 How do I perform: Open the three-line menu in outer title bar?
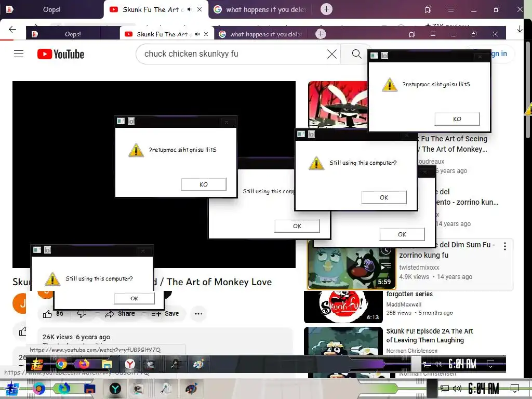pos(451,9)
